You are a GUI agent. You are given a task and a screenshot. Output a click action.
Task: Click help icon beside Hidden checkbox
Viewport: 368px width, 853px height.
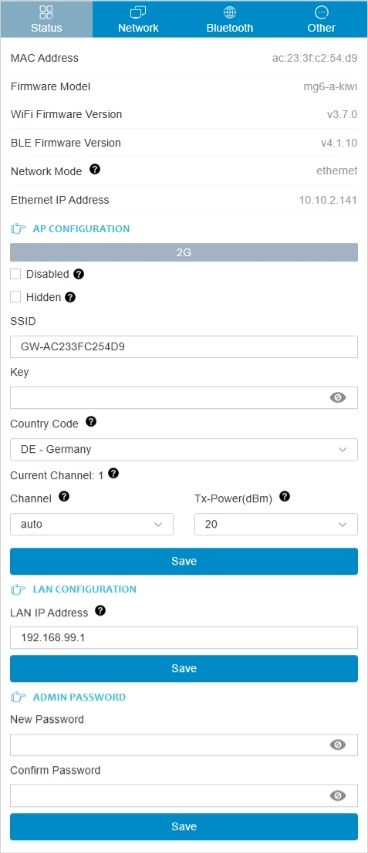pos(70,297)
